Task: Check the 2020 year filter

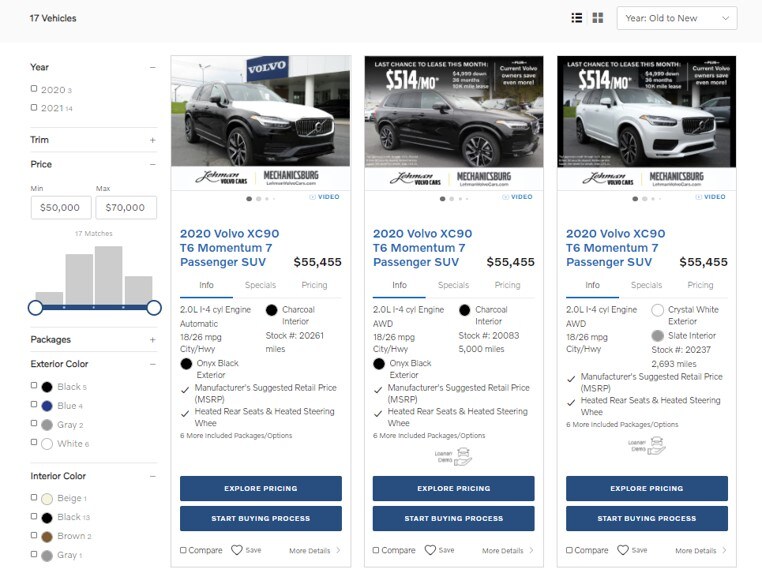Action: [x=34, y=88]
